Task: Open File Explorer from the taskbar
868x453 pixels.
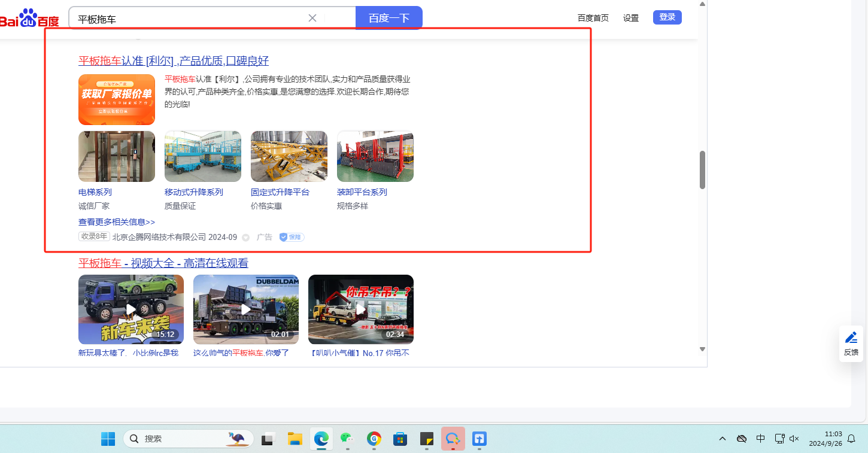Action: [x=295, y=439]
